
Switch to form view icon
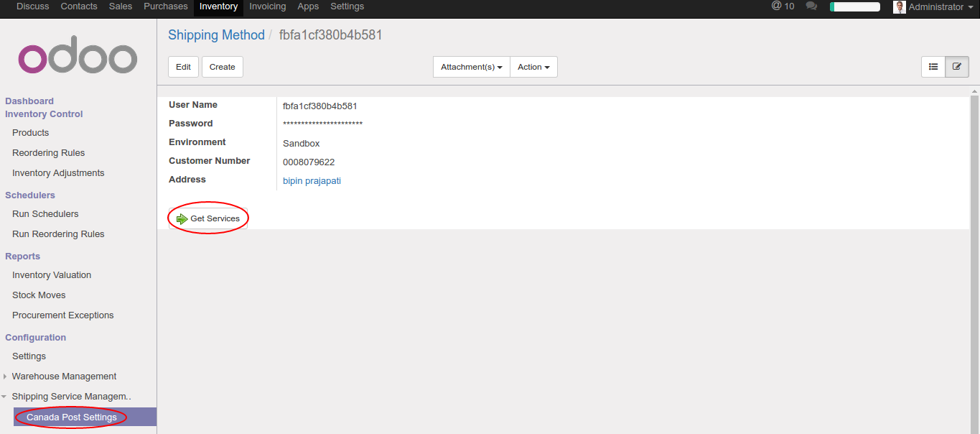957,67
